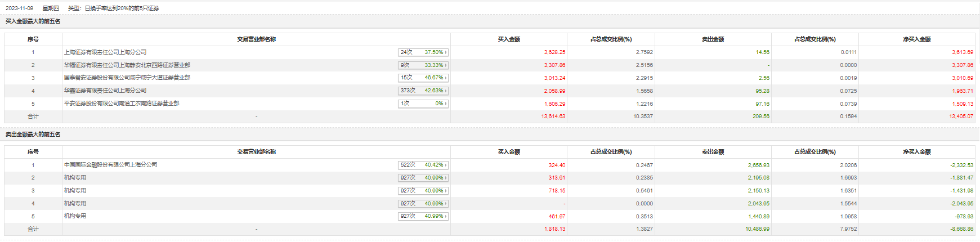Expand the 522次 40.42% stats box

coord(423,165)
